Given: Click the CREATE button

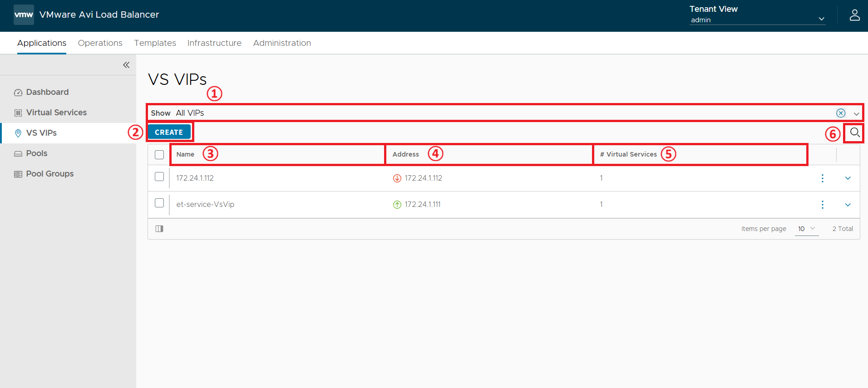Looking at the screenshot, I should (169, 132).
